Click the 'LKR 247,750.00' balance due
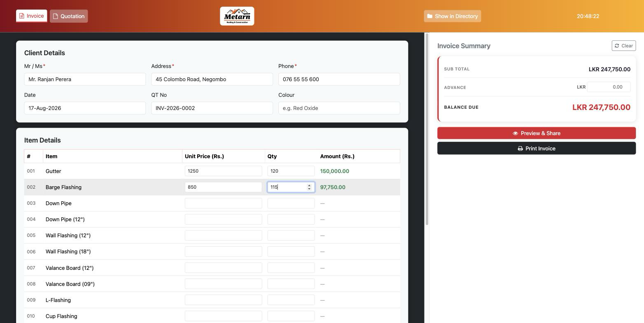The image size is (644, 323). click(601, 107)
